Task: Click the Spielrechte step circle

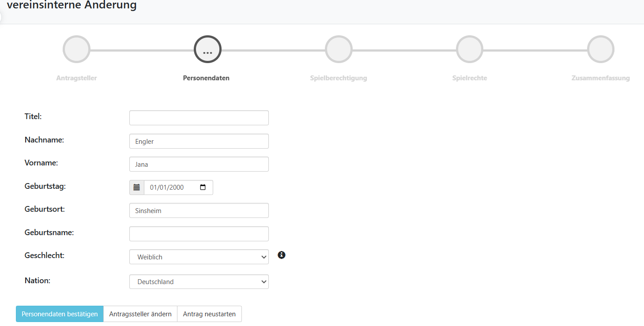Action: pyautogui.click(x=470, y=49)
